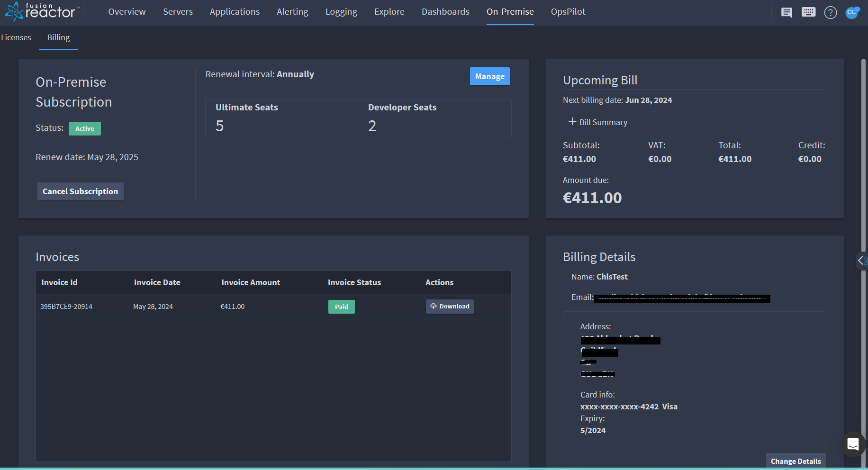868x470 pixels.
Task: Click the Credit €0.00 value
Action: [x=810, y=159]
